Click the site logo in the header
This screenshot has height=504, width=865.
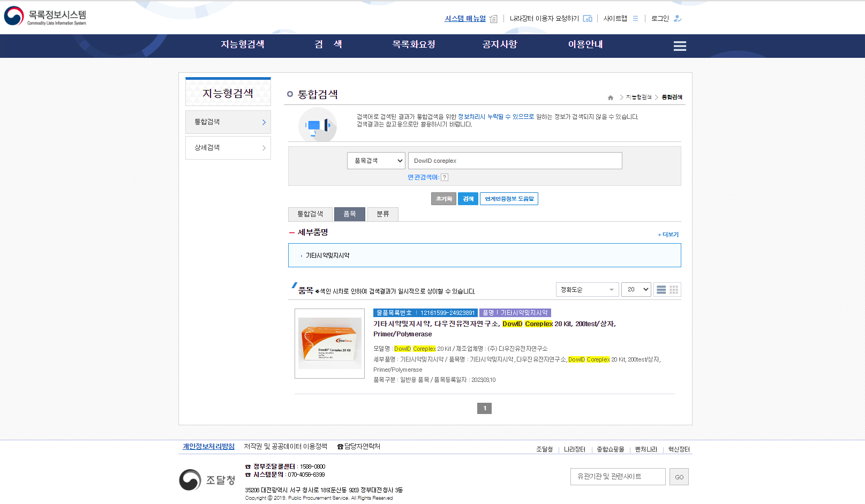point(45,17)
